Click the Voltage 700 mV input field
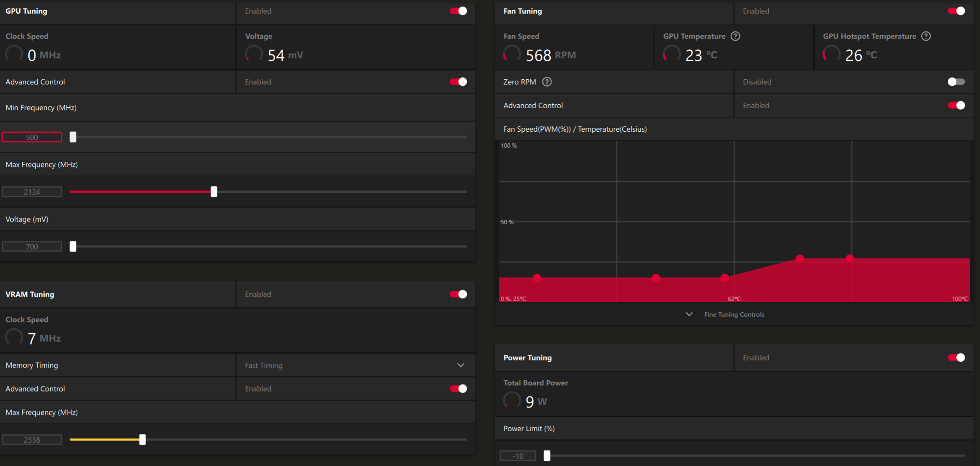This screenshot has height=466, width=980. click(x=32, y=247)
